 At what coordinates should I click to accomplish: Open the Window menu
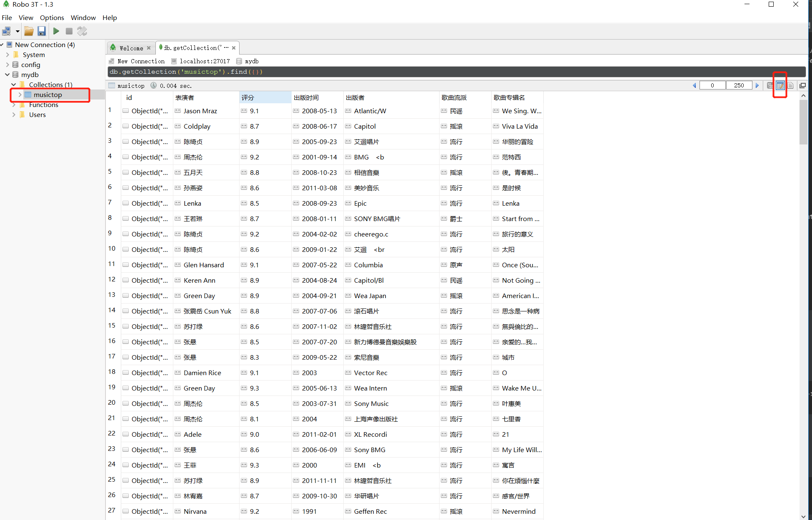pos(83,17)
